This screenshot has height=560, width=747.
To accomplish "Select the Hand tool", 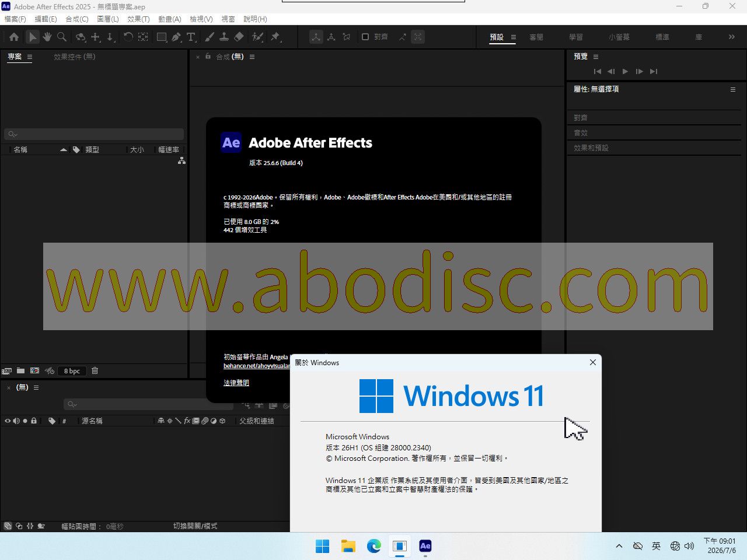I will tap(47, 37).
